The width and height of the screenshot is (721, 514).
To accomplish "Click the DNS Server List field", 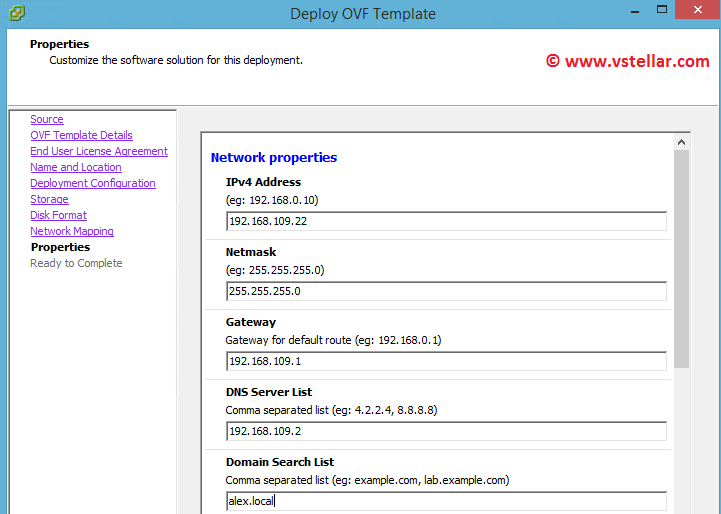I will [446, 431].
